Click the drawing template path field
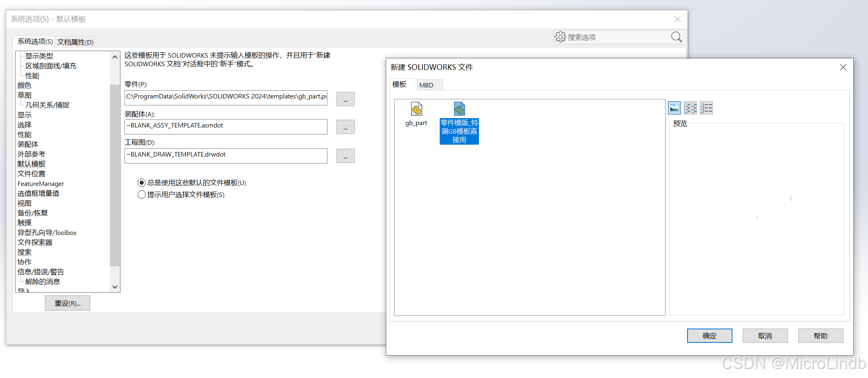868x378 pixels. 226,156
